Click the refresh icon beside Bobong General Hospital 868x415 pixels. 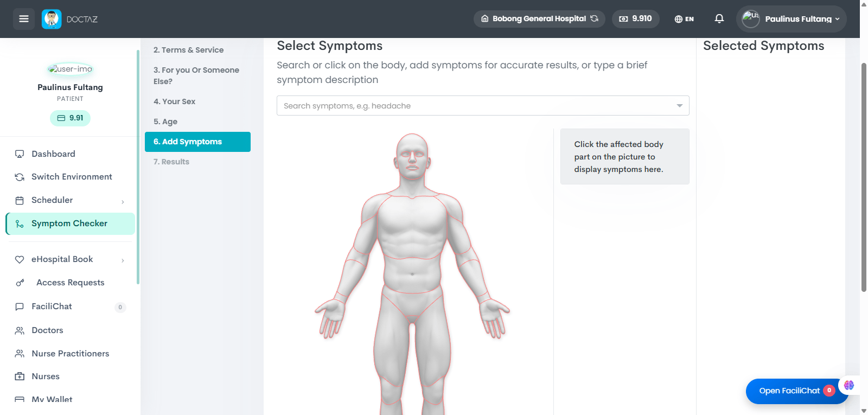[x=595, y=18]
